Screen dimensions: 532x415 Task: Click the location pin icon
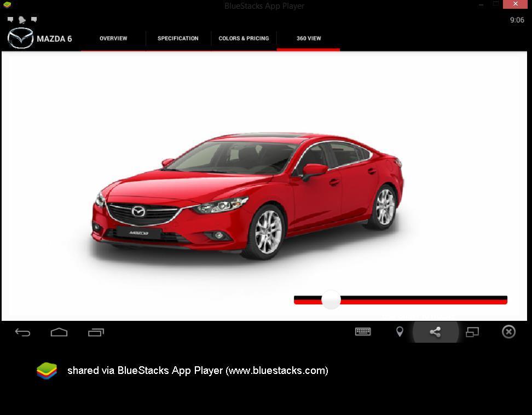(400, 332)
